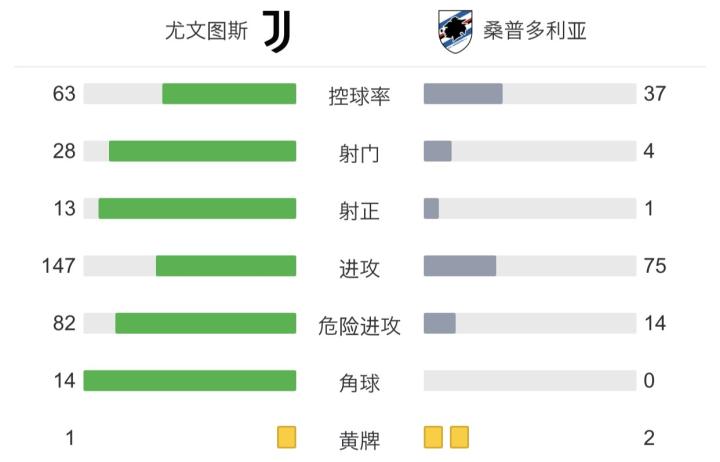
Task: Select the 控球率 stat label
Action: point(359,96)
